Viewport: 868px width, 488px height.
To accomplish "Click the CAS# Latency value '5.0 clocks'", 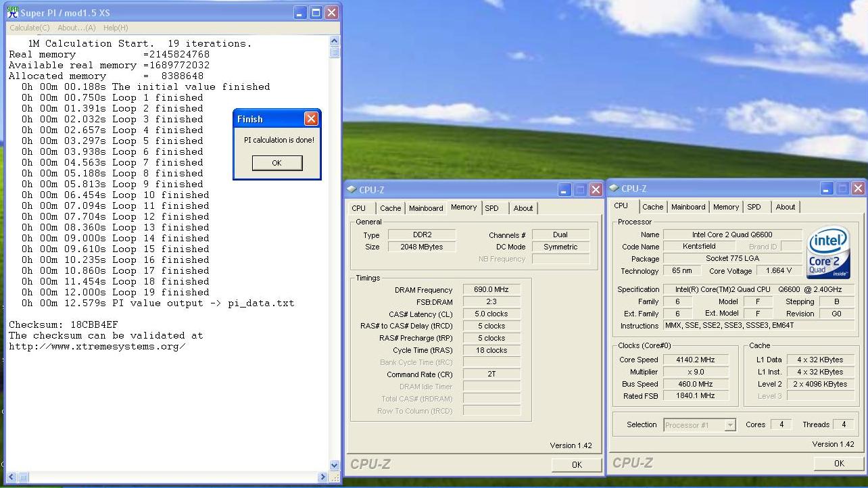I will pos(491,314).
